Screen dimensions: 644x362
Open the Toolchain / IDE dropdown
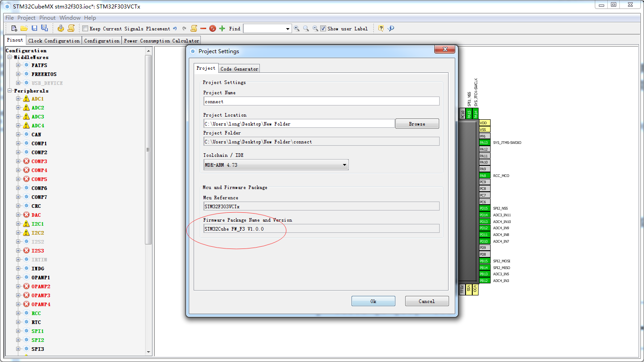[x=276, y=165]
